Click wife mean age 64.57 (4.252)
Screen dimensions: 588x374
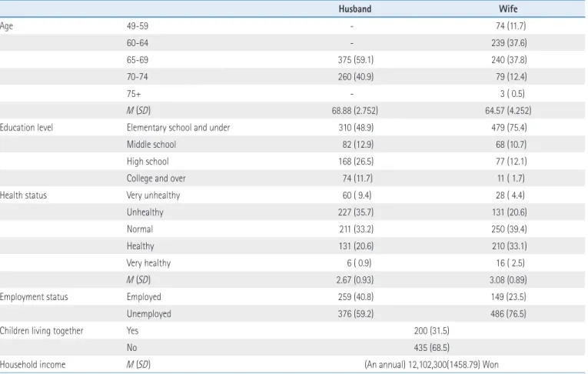point(508,110)
